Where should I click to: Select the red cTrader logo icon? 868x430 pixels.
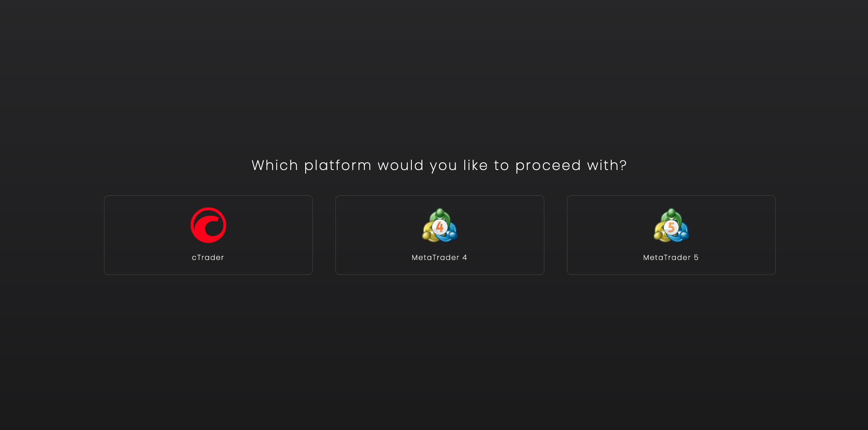point(208,225)
